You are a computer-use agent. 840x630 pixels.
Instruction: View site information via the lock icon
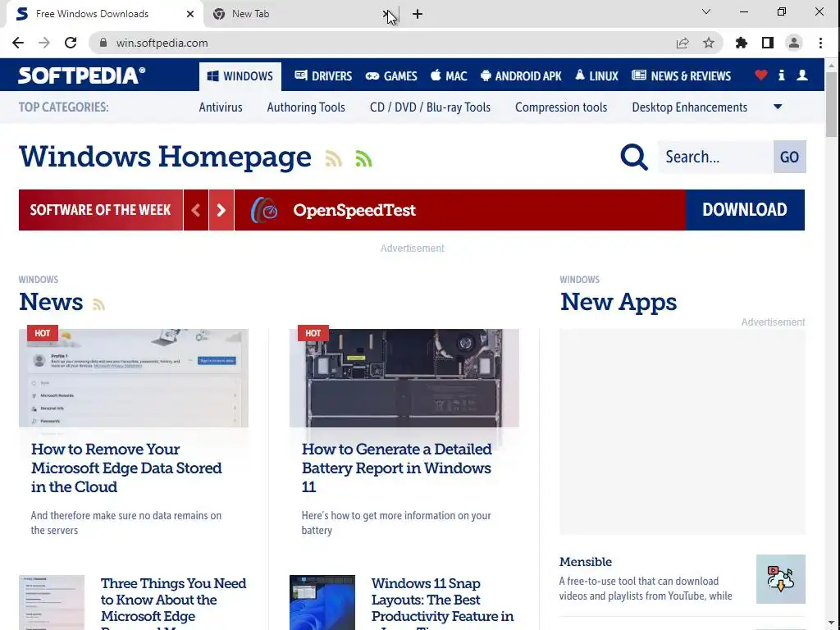pos(103,43)
